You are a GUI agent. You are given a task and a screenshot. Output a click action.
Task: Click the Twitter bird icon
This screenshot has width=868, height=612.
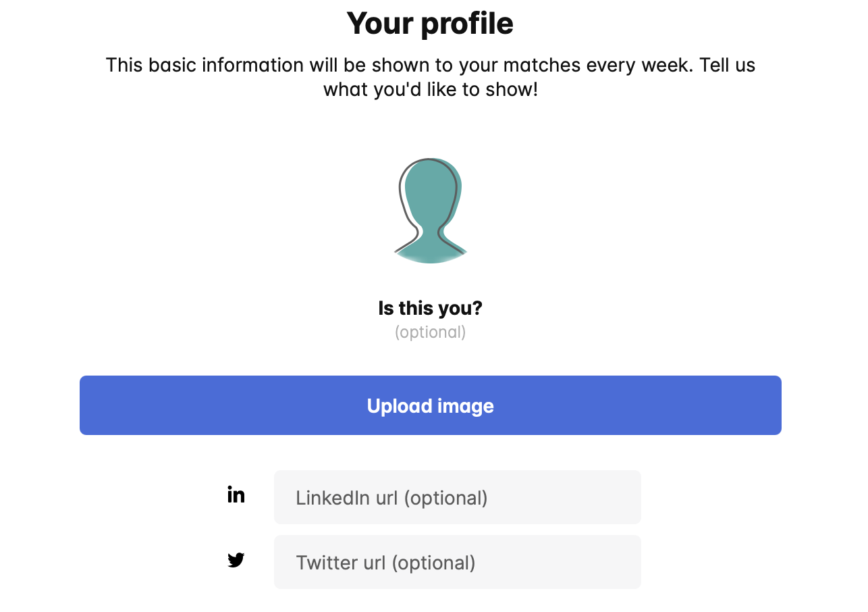pos(236,560)
